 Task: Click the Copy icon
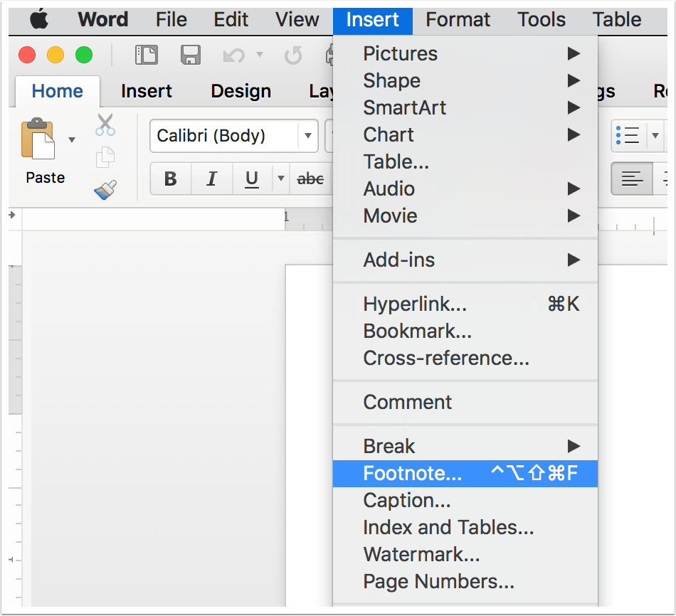pyautogui.click(x=105, y=157)
